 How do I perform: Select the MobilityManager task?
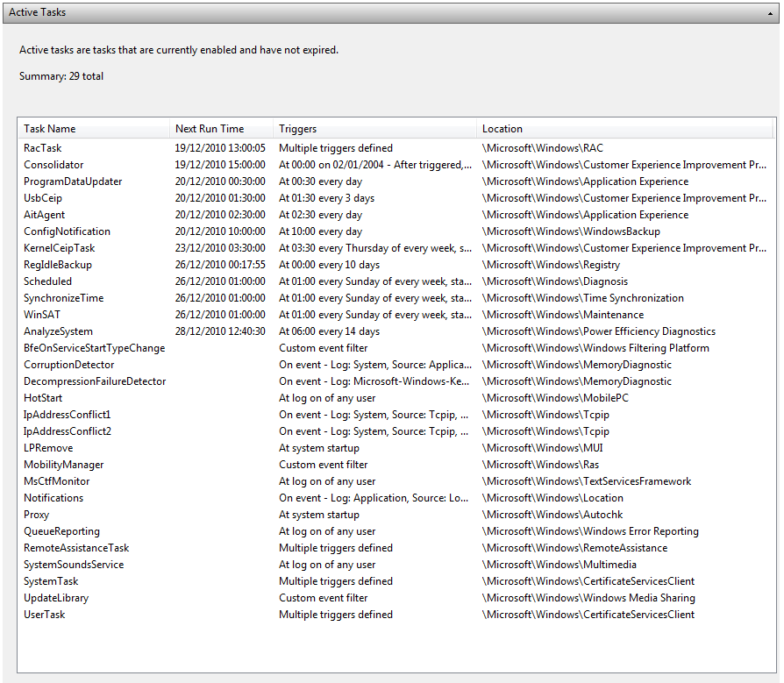click(396, 465)
